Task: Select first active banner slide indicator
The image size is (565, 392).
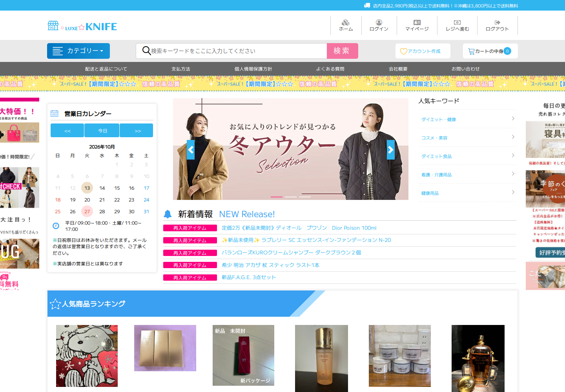Action: (x=277, y=197)
